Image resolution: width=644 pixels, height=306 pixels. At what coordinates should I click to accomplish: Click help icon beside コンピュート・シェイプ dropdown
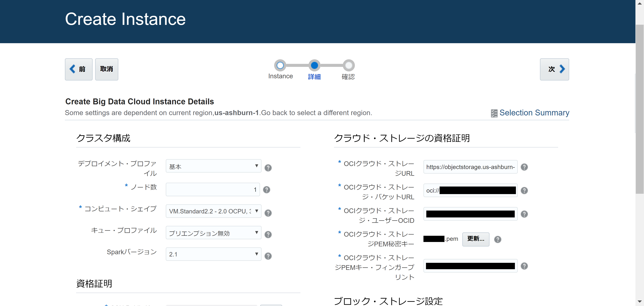(x=268, y=213)
